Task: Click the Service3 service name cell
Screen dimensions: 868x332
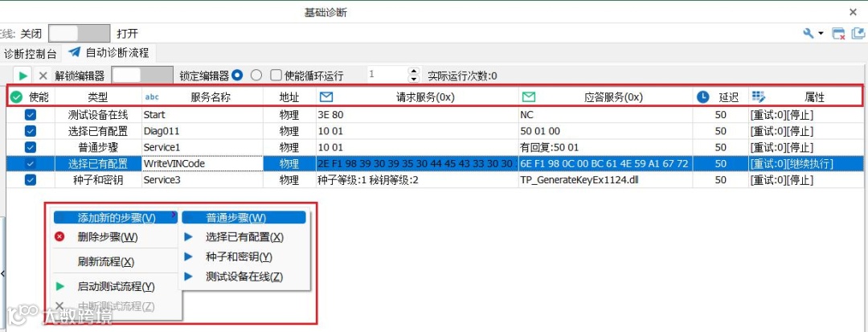Action: [202, 180]
